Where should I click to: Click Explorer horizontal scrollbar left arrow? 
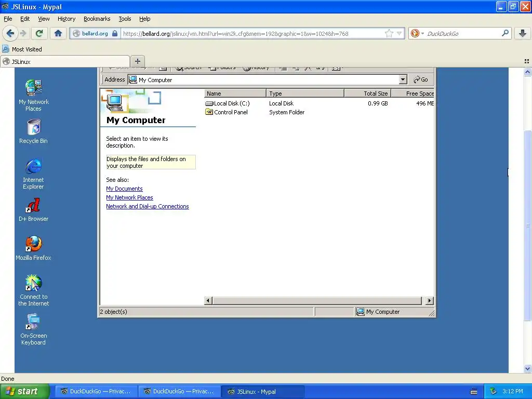(208, 301)
